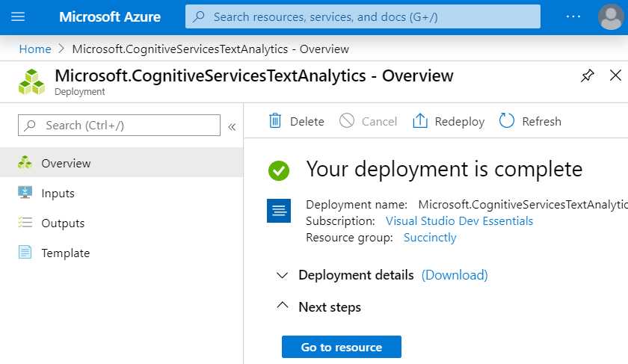628x364 pixels.
Task: Click the magnifier icon in global search
Action: (198, 17)
